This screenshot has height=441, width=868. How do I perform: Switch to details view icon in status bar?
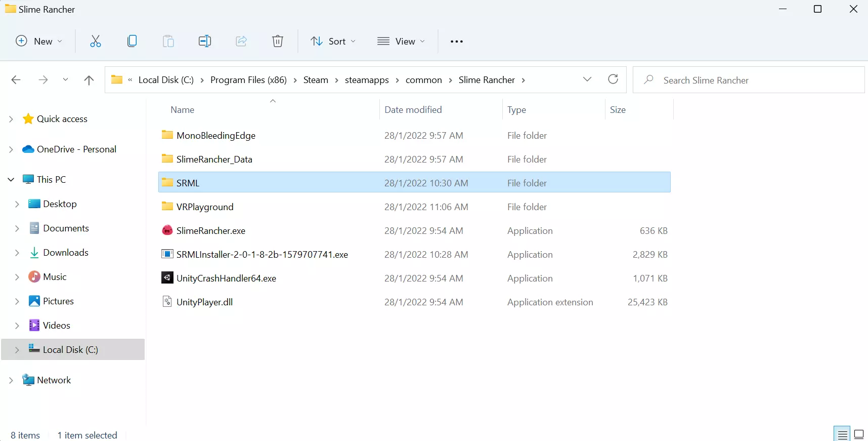pos(842,434)
